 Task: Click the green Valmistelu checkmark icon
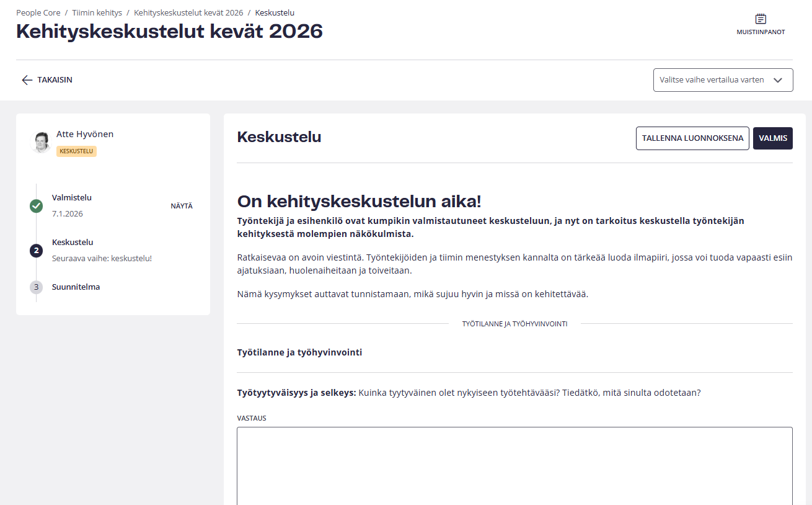tap(37, 206)
